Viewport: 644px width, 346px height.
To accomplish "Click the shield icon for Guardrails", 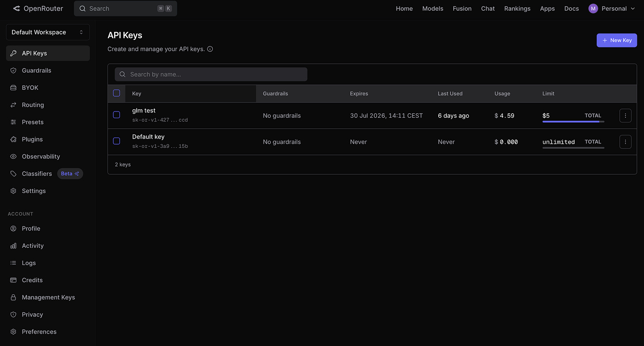I will click(x=13, y=70).
